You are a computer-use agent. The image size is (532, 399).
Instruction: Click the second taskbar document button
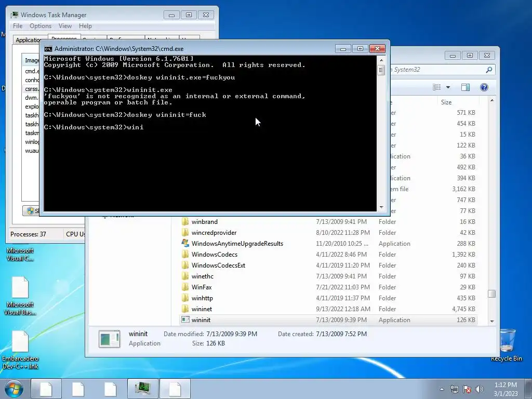(x=78, y=389)
